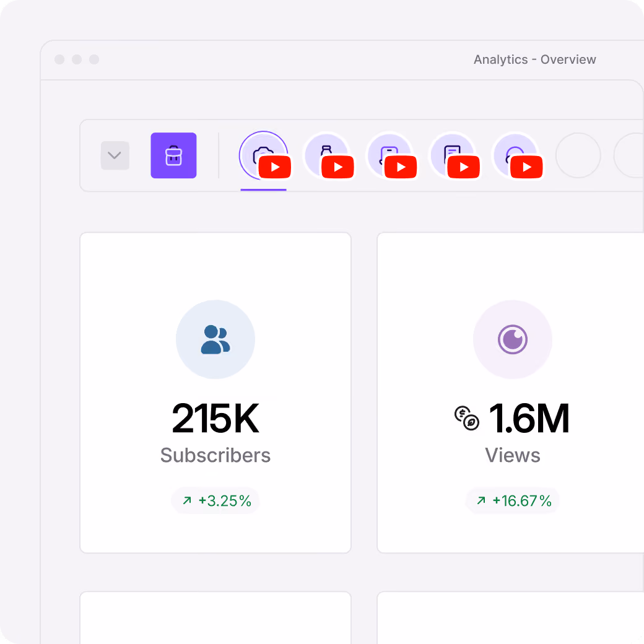Click the Analytics - Overview window title
This screenshot has width=644, height=644.
[x=535, y=59]
